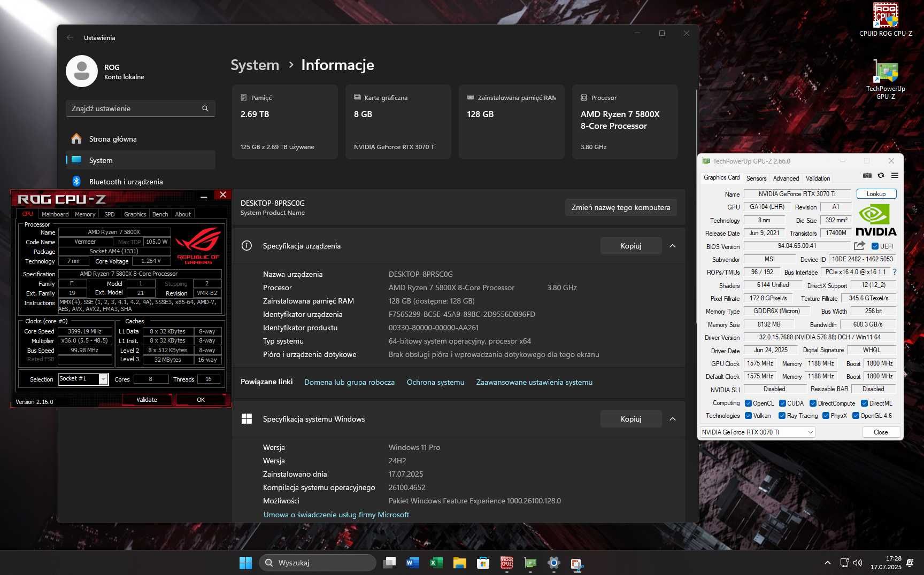Click GPU-Z taskbar icon

click(x=530, y=563)
